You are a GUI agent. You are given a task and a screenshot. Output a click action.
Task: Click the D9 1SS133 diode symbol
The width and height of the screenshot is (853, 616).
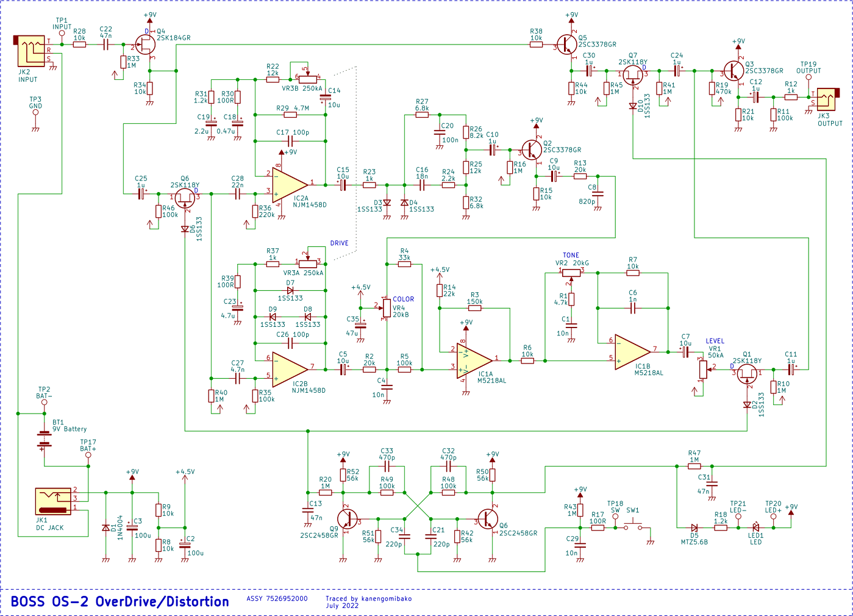point(273,317)
